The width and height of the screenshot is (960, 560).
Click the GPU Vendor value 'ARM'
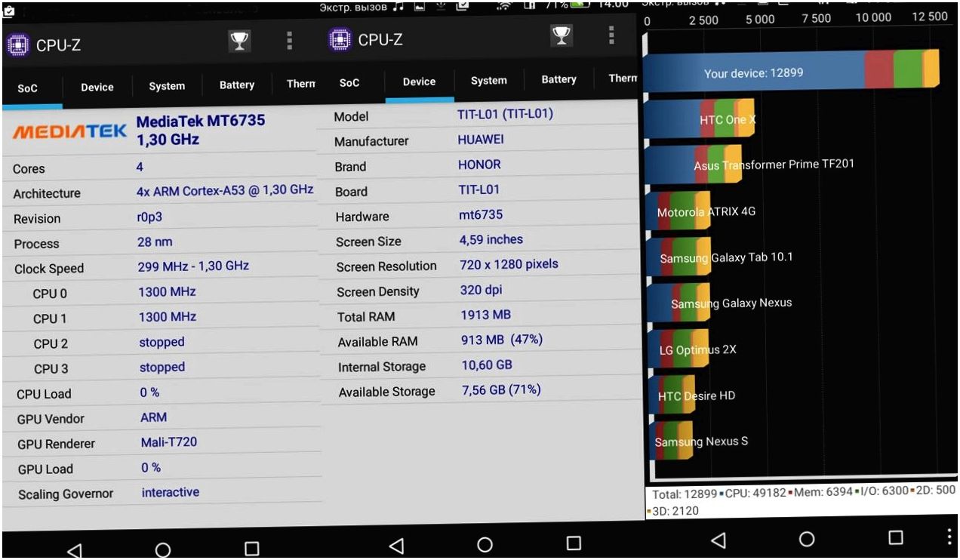154,417
